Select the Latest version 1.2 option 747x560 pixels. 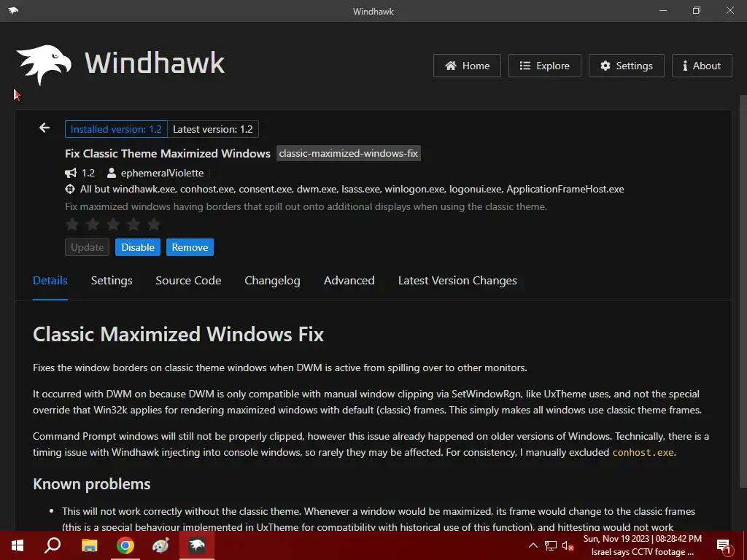pos(213,129)
